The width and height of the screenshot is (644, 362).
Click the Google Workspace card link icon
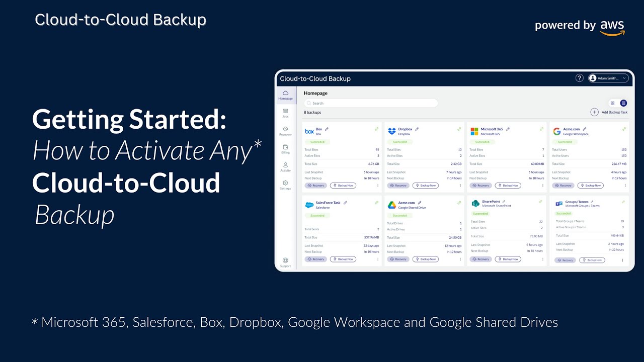pos(624,129)
